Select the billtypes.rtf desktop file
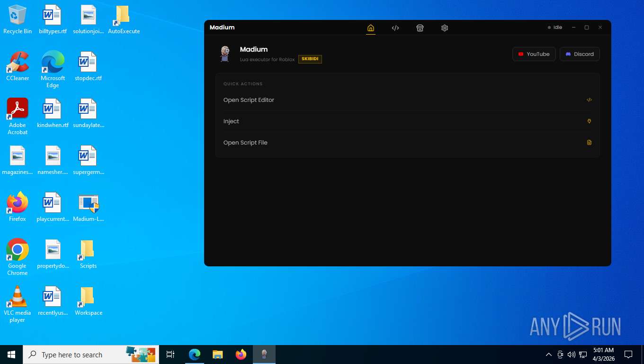The width and height of the screenshot is (644, 364). (x=53, y=19)
